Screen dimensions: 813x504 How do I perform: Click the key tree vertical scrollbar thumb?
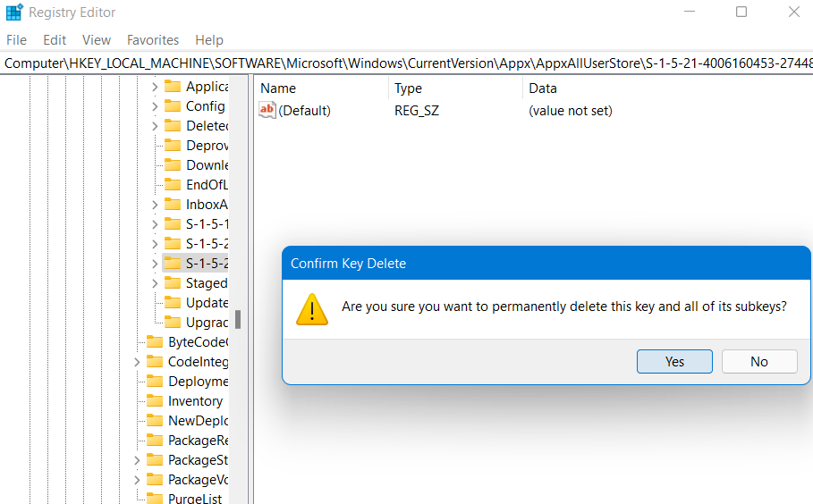click(238, 319)
